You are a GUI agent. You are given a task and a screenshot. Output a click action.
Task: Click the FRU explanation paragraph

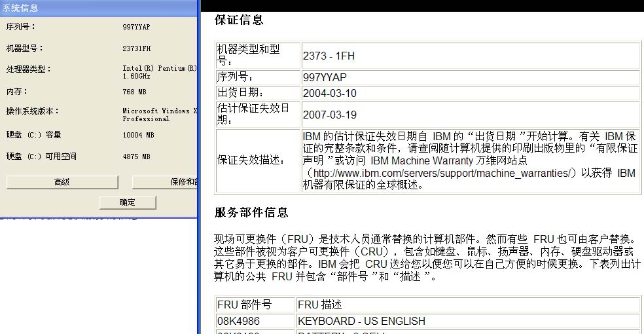point(427,257)
